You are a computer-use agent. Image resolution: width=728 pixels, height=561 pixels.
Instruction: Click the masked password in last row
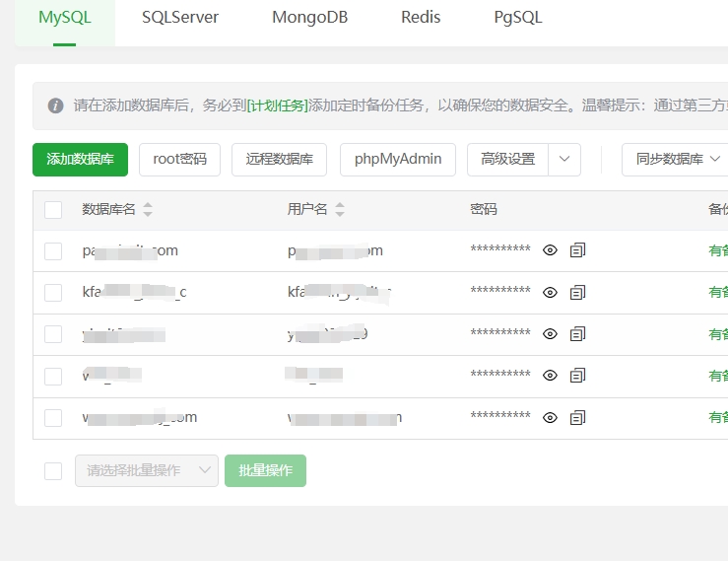point(500,416)
